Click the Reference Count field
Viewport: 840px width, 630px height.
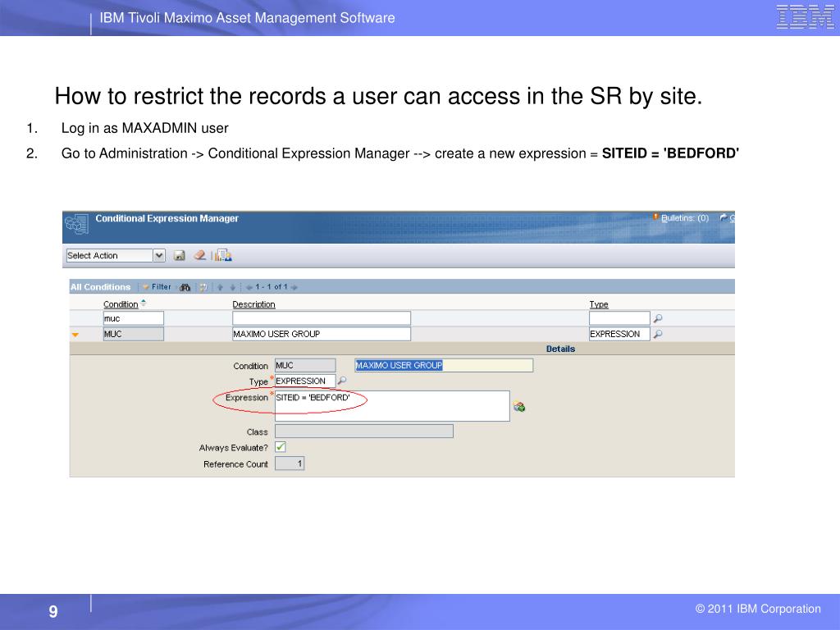tap(290, 463)
